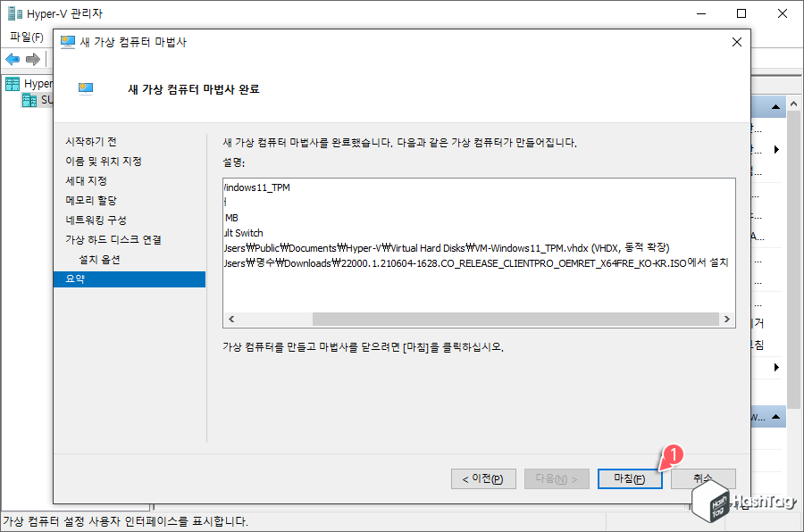Close the new virtual machine wizard
The image size is (804, 532).
(737, 42)
